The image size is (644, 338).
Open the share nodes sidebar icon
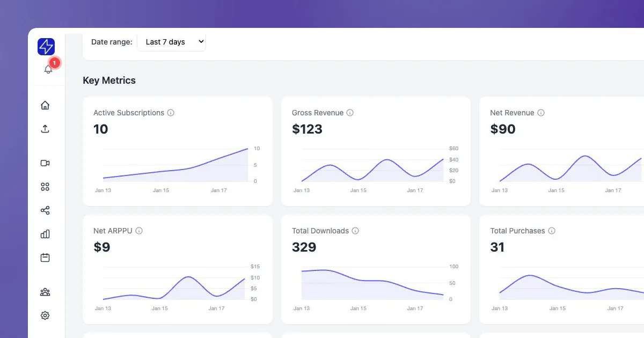[x=45, y=210]
